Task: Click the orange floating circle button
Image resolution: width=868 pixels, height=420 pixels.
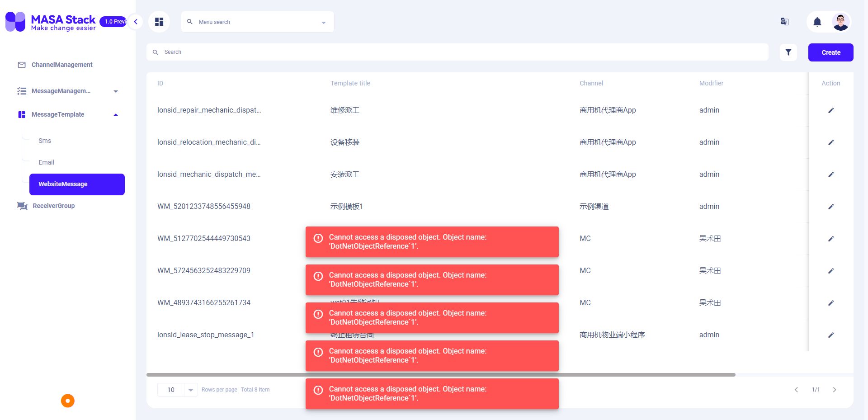Action: 68,401
